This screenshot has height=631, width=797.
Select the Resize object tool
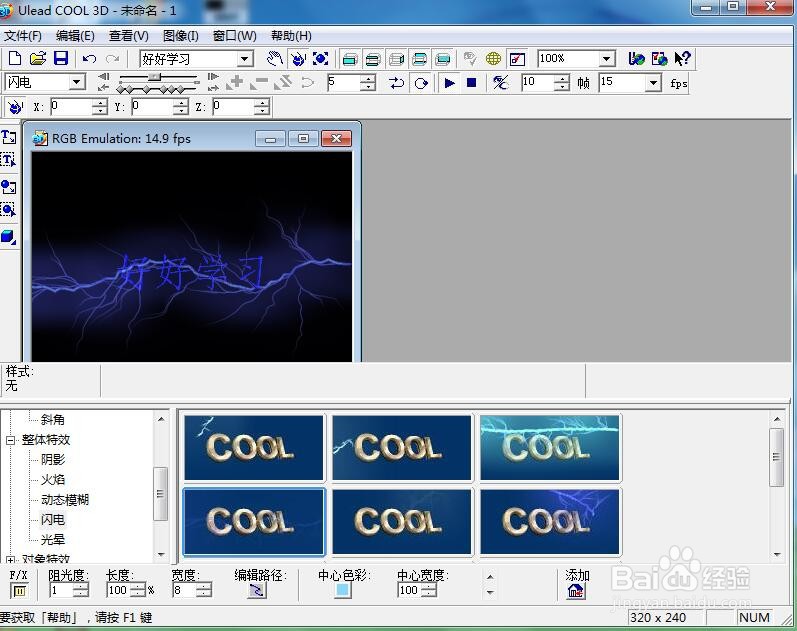(320, 59)
